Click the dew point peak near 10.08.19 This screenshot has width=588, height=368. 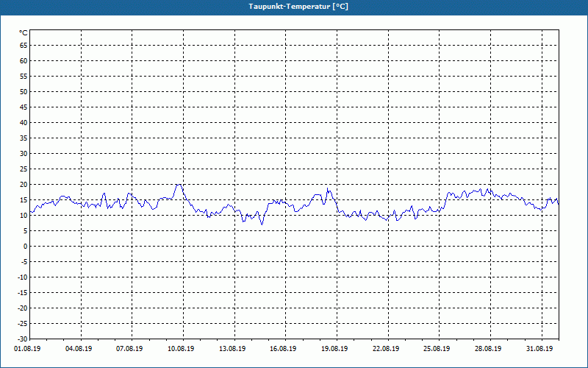pos(179,185)
